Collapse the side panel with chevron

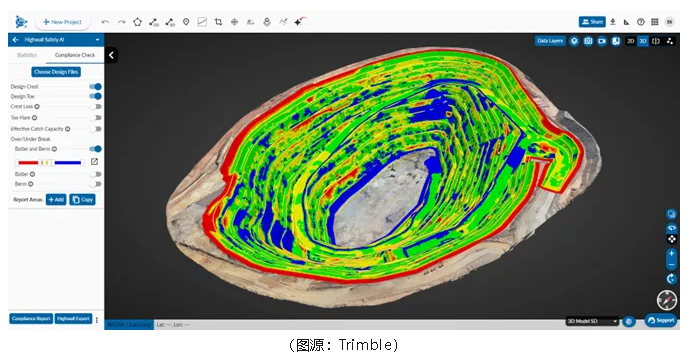pyautogui.click(x=111, y=55)
